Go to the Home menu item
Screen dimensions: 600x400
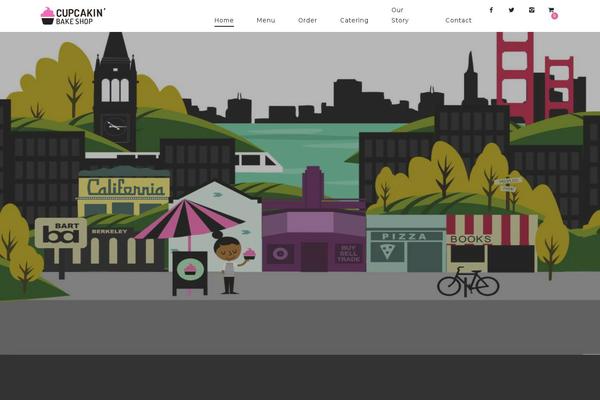224,20
